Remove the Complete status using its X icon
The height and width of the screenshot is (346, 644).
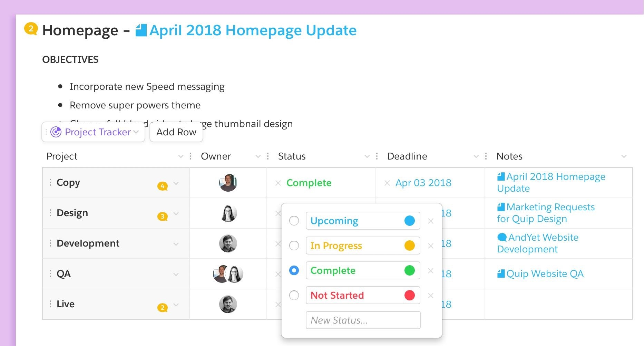(431, 271)
